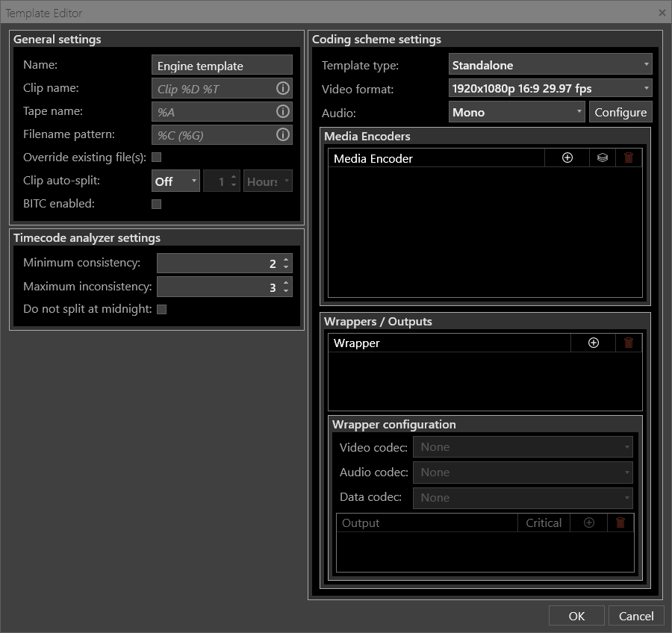Open the Video codec dropdown

[x=523, y=447]
